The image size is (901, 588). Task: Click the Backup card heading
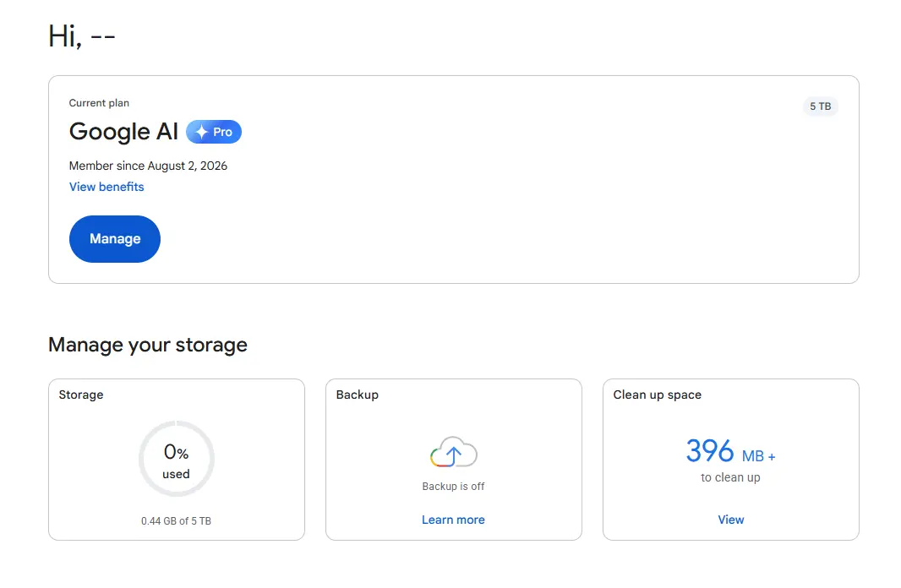(358, 395)
